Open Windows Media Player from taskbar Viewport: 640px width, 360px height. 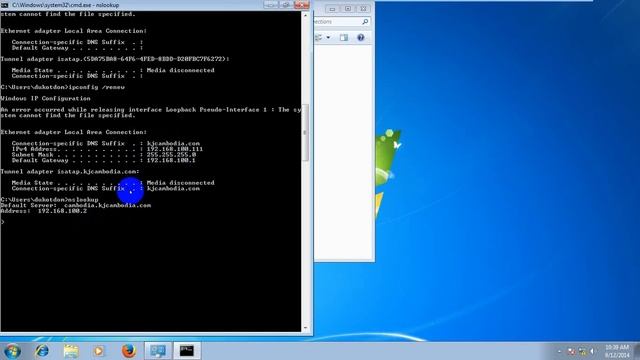click(99, 351)
